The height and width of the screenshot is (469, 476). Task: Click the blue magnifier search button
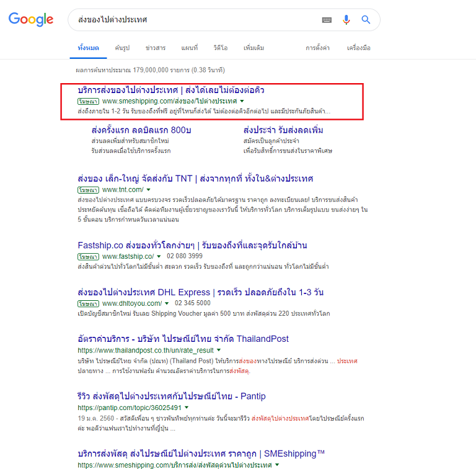pyautogui.click(x=366, y=20)
